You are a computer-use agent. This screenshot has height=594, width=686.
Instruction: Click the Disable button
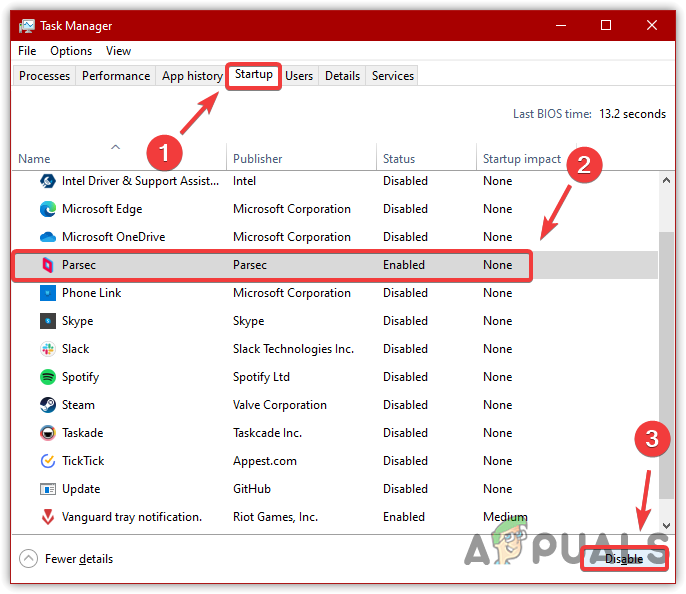624,559
